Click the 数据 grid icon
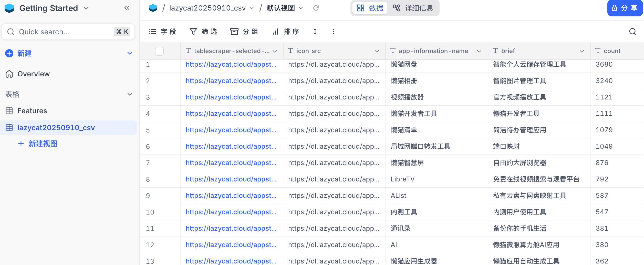Screen dimensions: 644x265 (x=360, y=8)
